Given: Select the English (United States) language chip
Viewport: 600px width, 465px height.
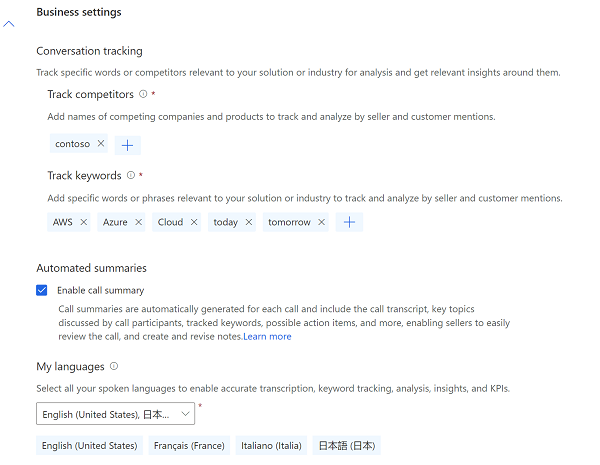Looking at the screenshot, I should [90, 445].
